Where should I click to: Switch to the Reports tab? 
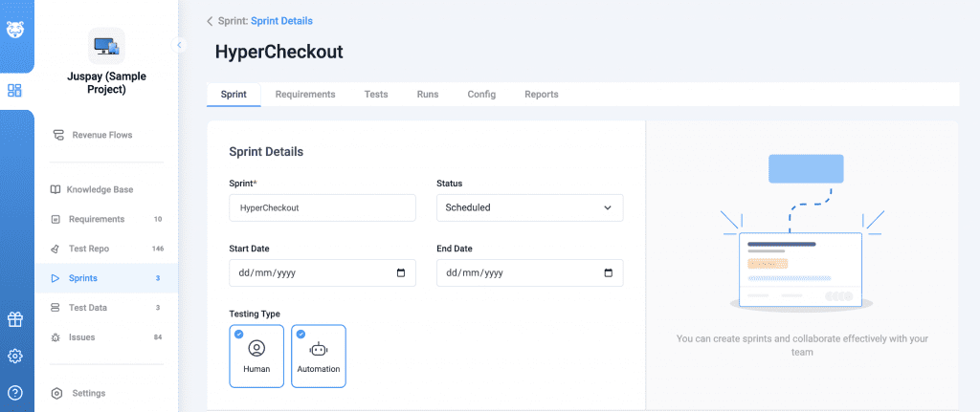tap(541, 95)
